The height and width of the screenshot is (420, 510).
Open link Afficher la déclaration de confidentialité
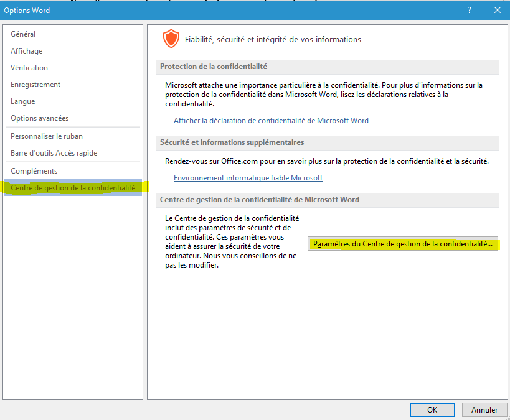click(271, 121)
